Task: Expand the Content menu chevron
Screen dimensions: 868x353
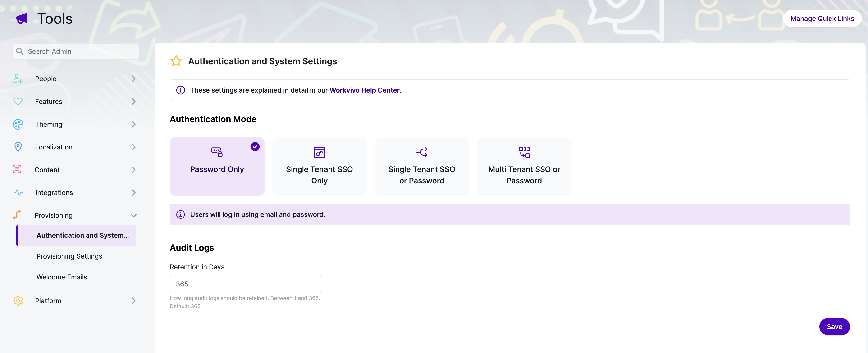Action: pyautogui.click(x=133, y=170)
